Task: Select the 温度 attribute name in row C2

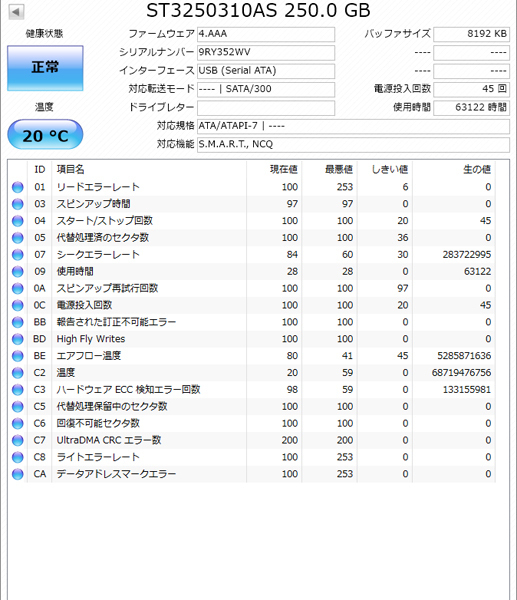Action: click(66, 373)
